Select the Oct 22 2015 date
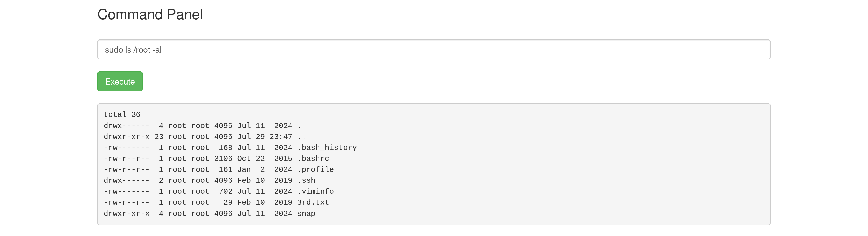Screen dimensions: 868x236 click(265, 158)
